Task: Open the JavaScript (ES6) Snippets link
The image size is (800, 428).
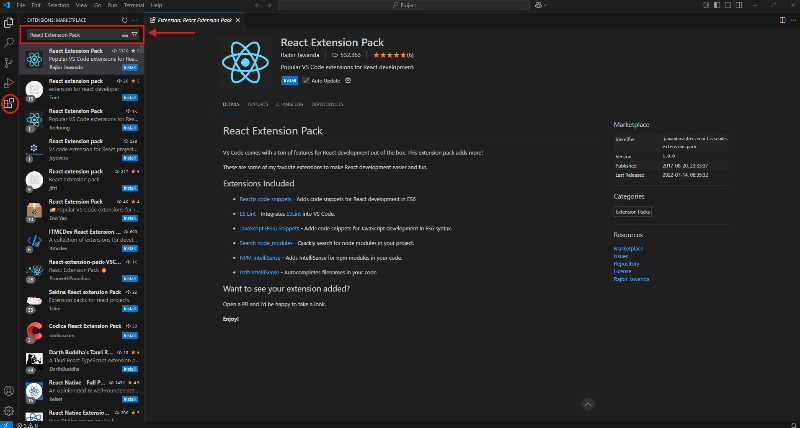Action: pos(269,229)
